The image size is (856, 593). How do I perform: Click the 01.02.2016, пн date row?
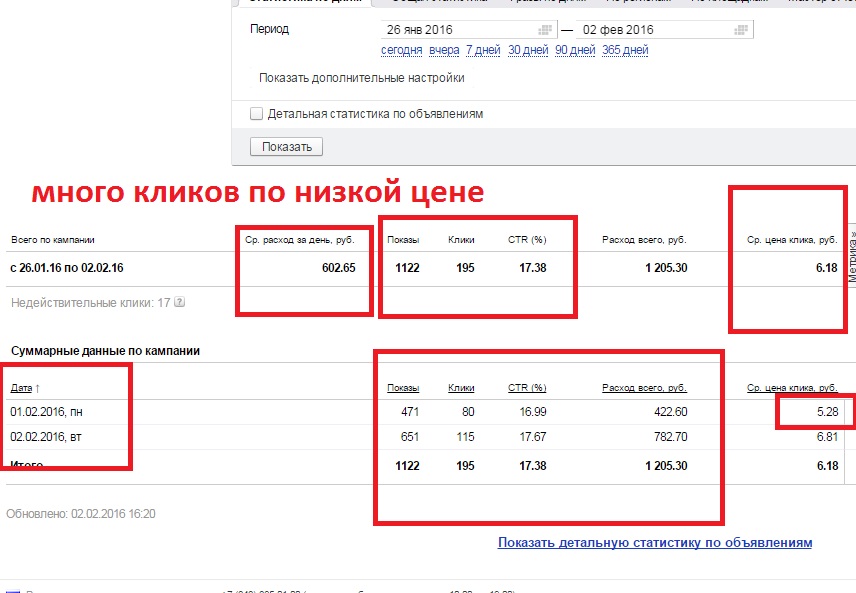pos(46,412)
